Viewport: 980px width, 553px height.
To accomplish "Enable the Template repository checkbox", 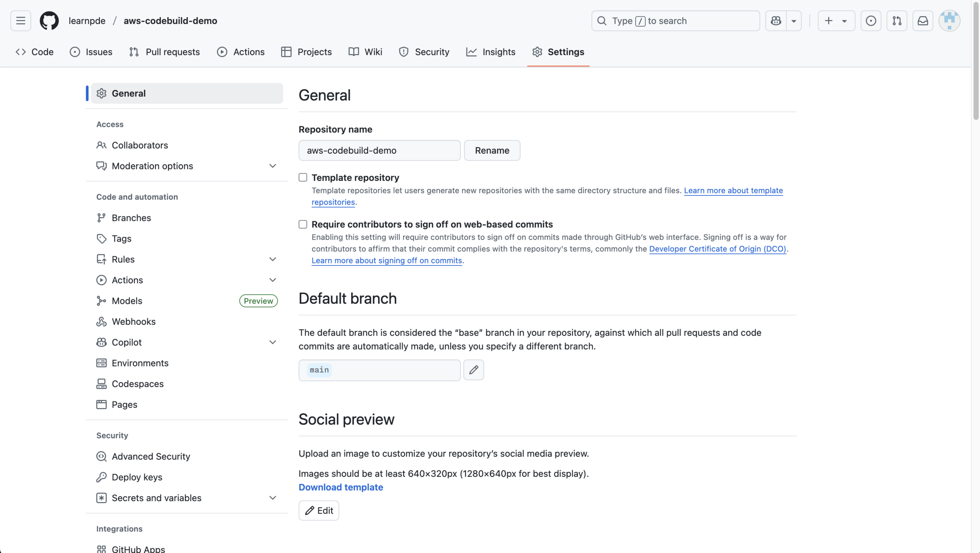I will click(x=303, y=177).
